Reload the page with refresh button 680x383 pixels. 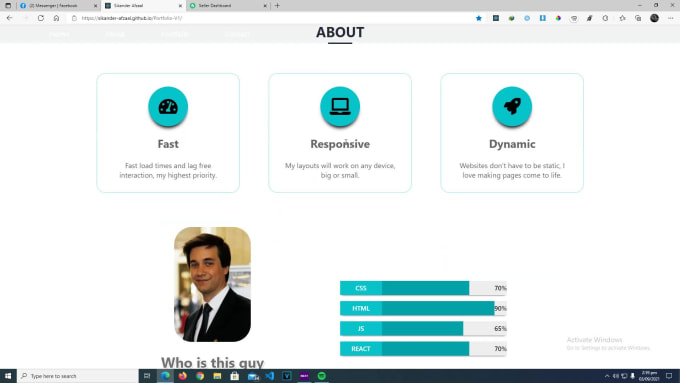click(41, 18)
